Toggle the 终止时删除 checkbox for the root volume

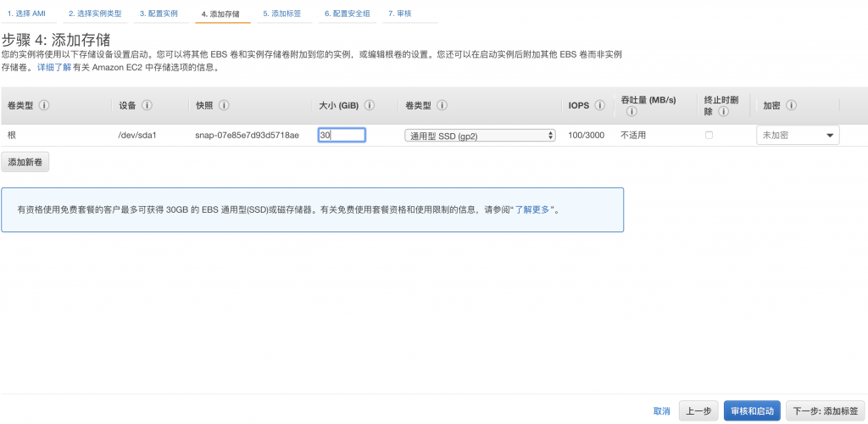(709, 135)
